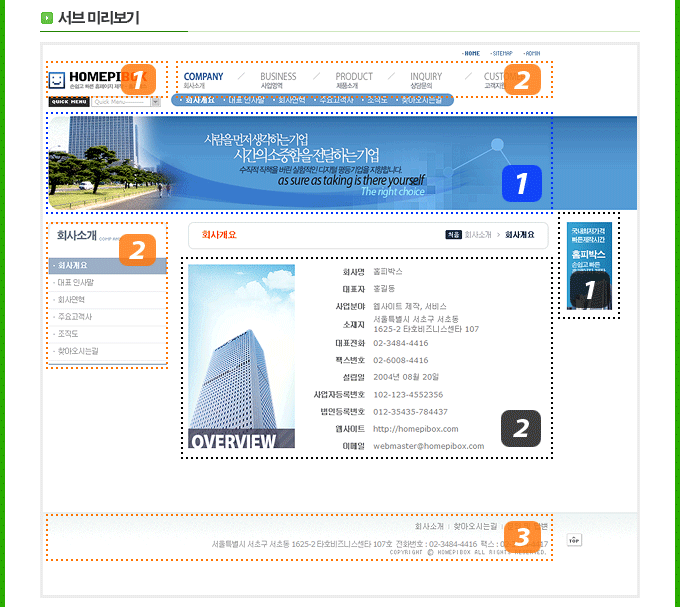Image resolution: width=680 pixels, height=607 pixels.
Task: Go to INQUIRY menu item
Action: click(426, 78)
